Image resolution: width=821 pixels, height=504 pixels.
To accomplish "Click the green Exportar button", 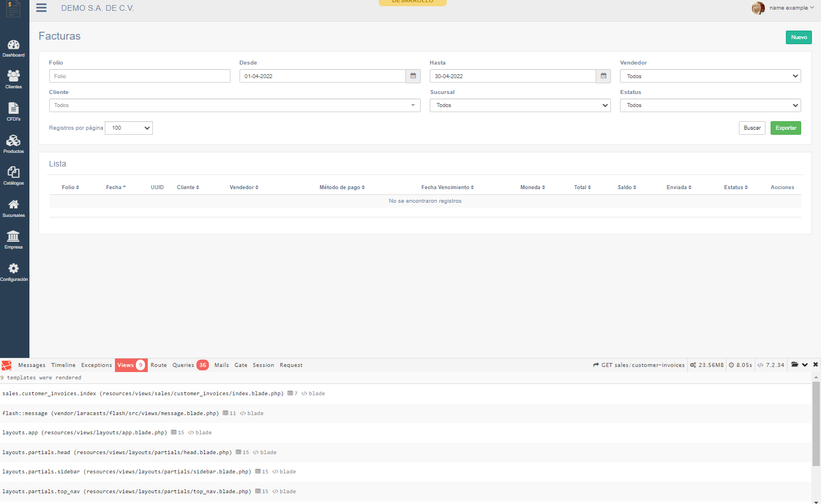I will click(x=786, y=128).
